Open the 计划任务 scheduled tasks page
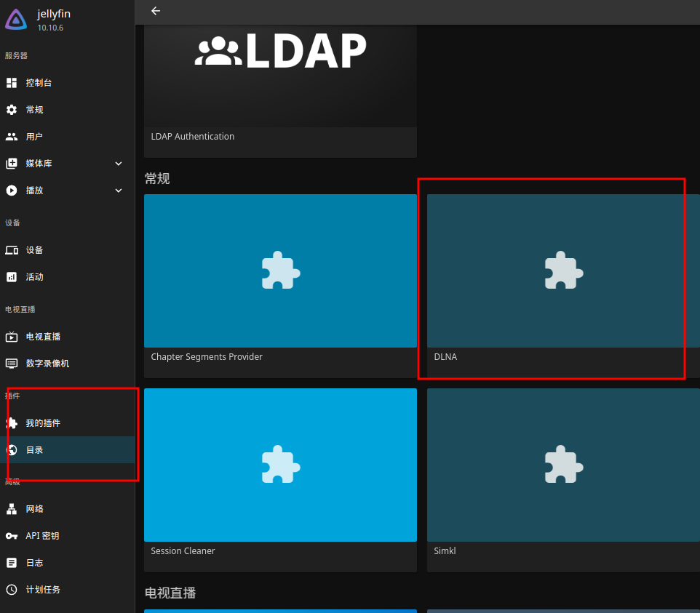This screenshot has width=700, height=613. (x=68, y=590)
